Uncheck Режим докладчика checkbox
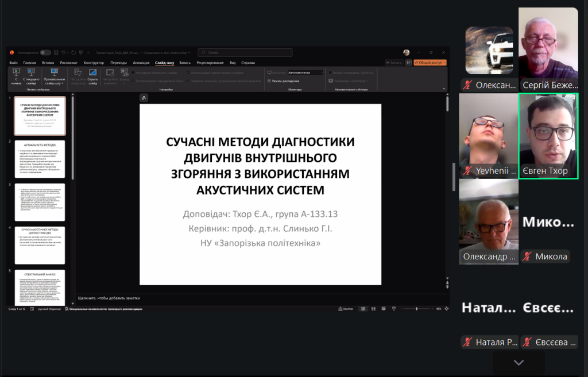 269,81
